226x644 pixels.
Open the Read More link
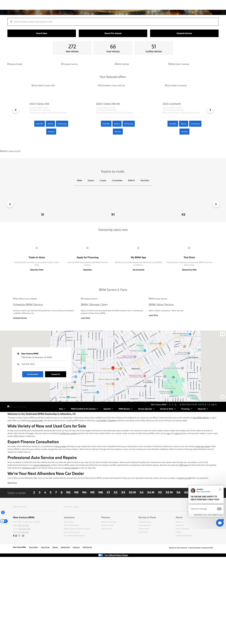12,483
